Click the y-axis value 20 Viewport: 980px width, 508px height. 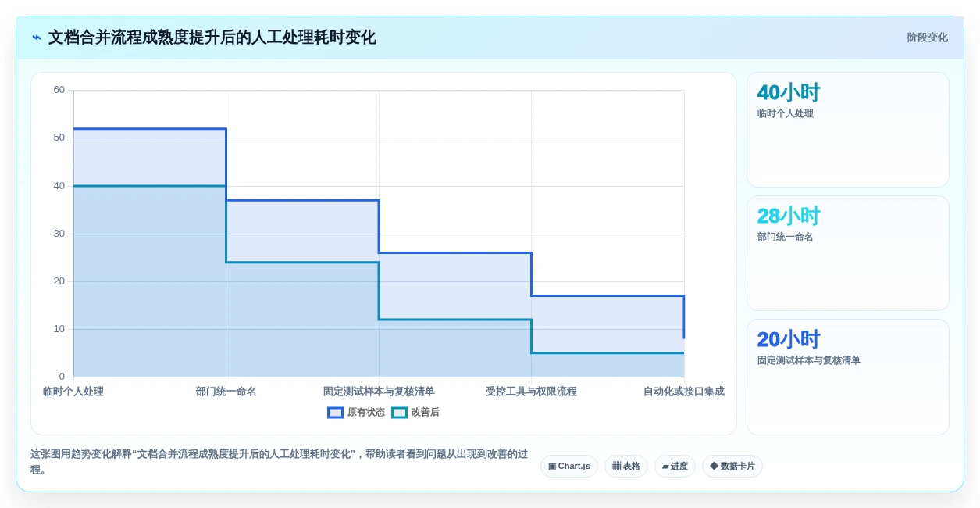tap(59, 281)
